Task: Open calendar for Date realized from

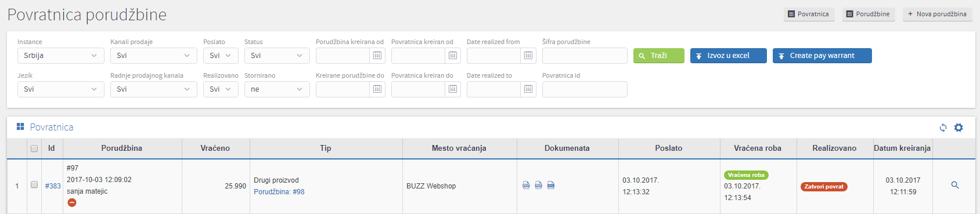Action: click(x=528, y=56)
